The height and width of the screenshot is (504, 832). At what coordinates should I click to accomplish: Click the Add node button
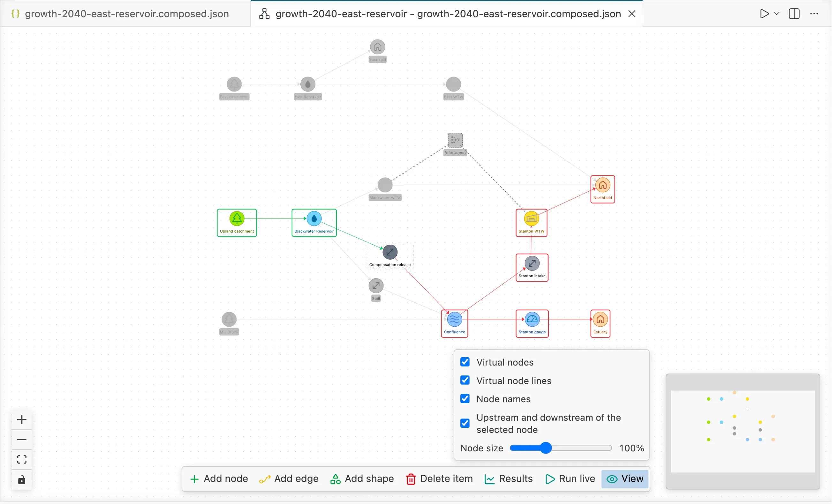pos(219,479)
